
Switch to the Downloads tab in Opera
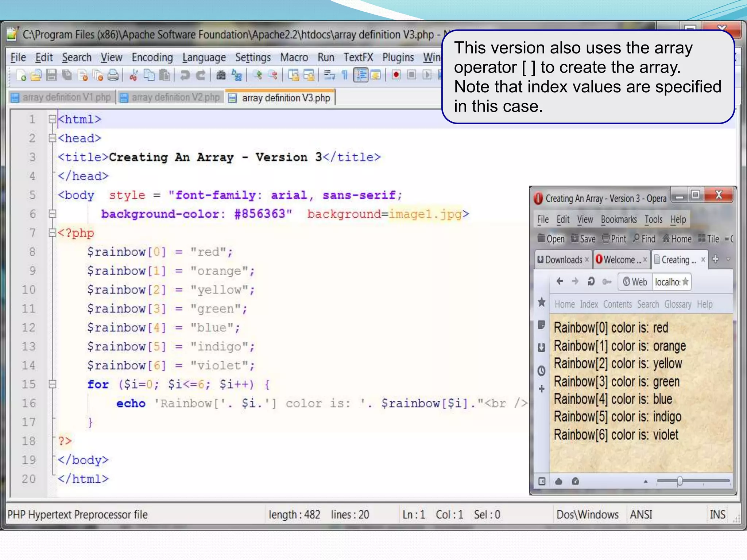[x=563, y=260]
